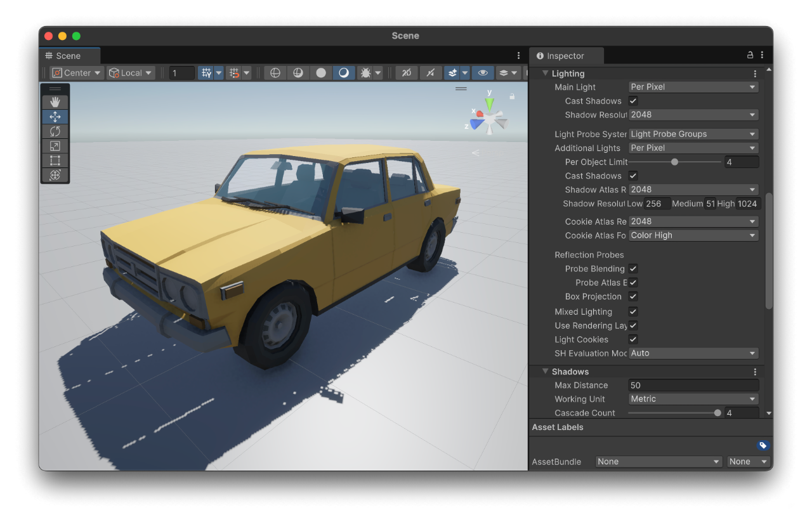Image resolution: width=812 pixels, height=522 pixels.
Task: Toggle 2D view mode button
Action: tap(407, 73)
